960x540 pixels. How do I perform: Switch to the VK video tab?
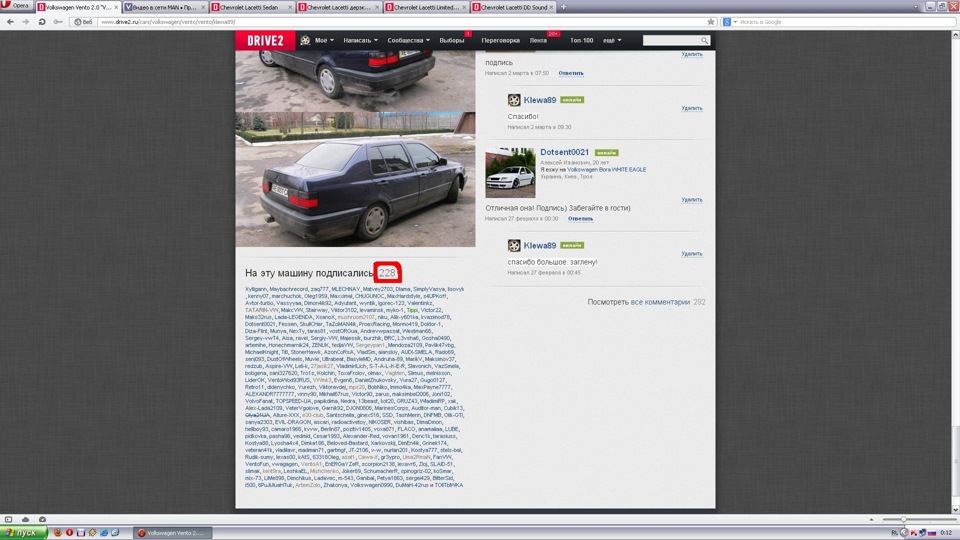click(164, 7)
